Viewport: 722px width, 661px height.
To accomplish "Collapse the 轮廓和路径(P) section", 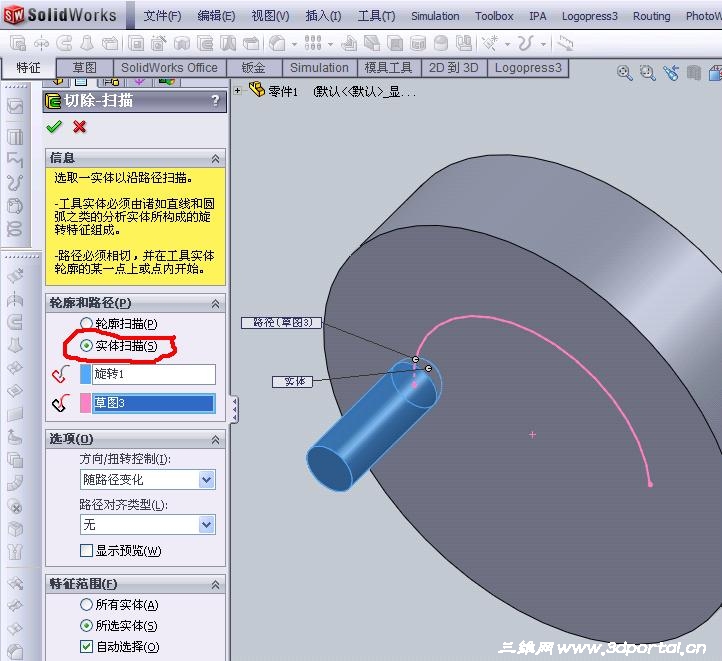I will tap(215, 304).
